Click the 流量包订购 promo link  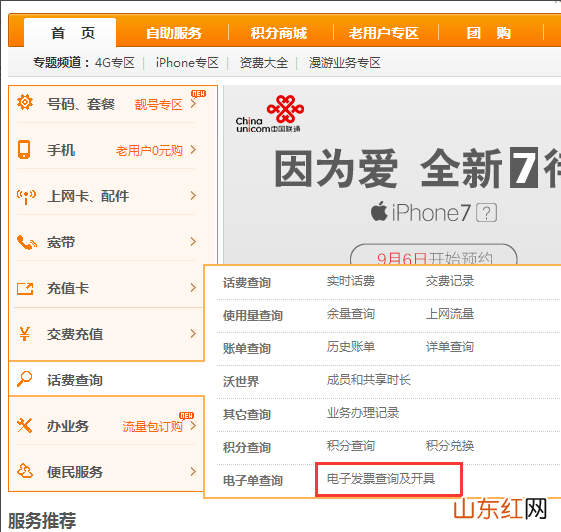[152, 426]
